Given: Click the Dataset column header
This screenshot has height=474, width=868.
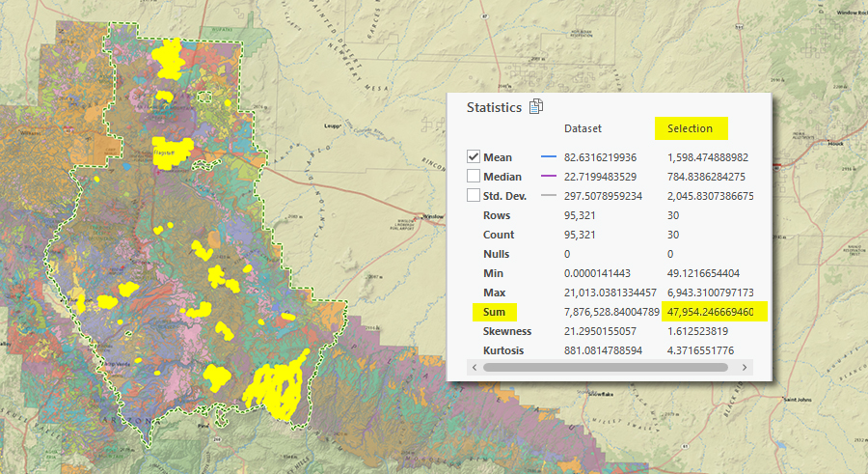Looking at the screenshot, I should point(583,128).
